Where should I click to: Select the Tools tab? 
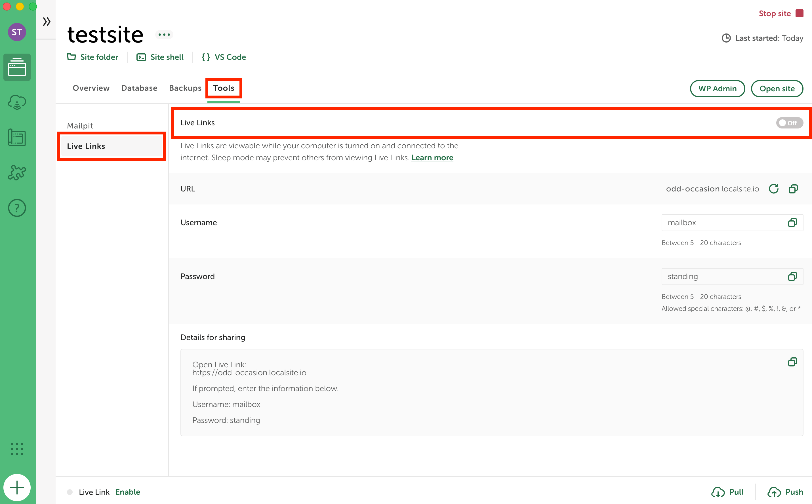pos(224,88)
